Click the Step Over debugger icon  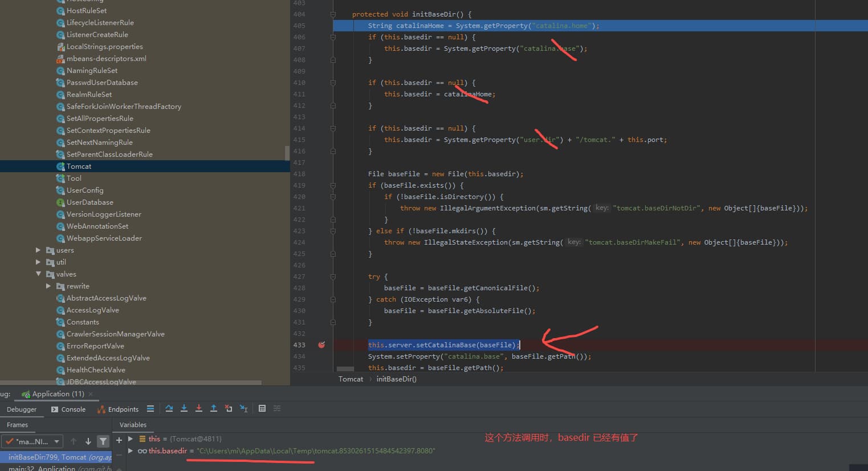coord(169,408)
